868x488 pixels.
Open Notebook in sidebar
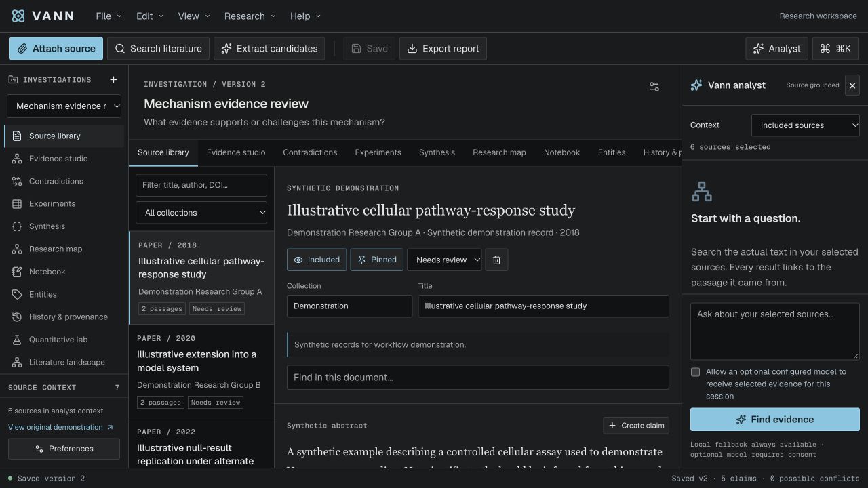click(x=64, y=272)
